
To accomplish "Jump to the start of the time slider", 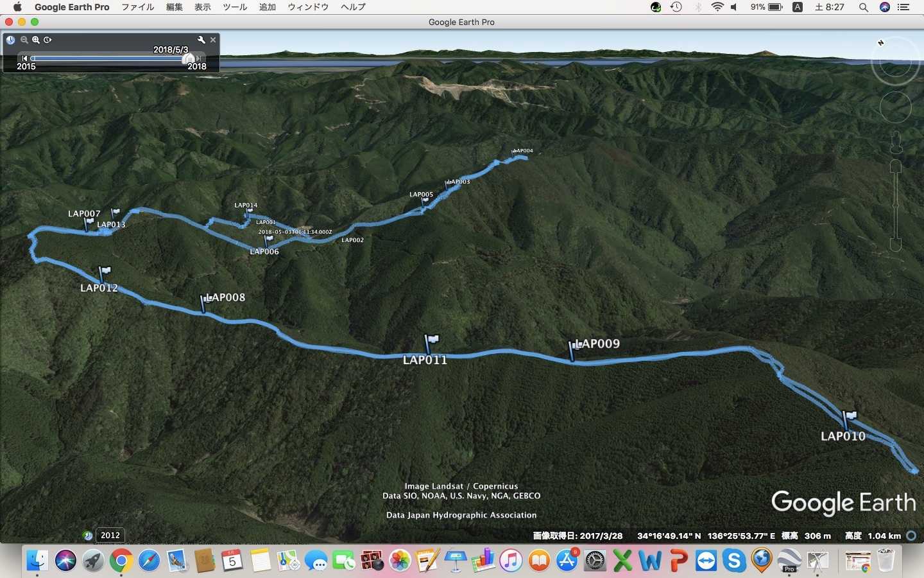I will (25, 58).
